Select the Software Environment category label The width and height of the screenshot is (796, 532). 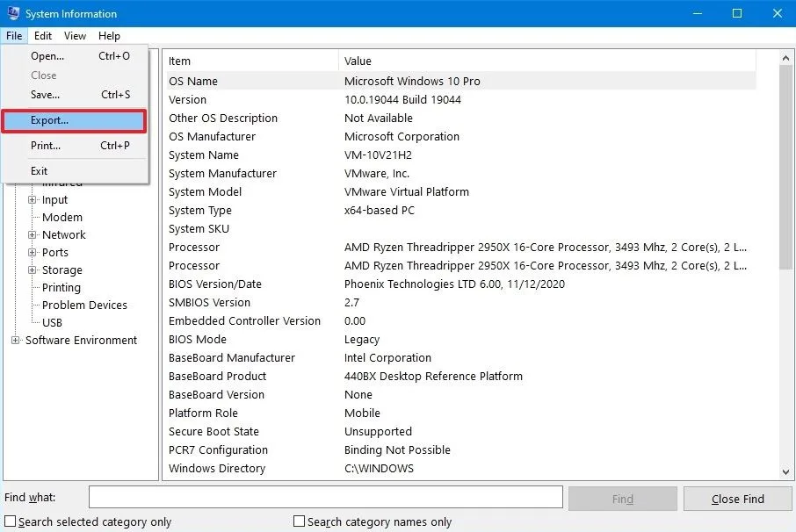[x=81, y=341]
